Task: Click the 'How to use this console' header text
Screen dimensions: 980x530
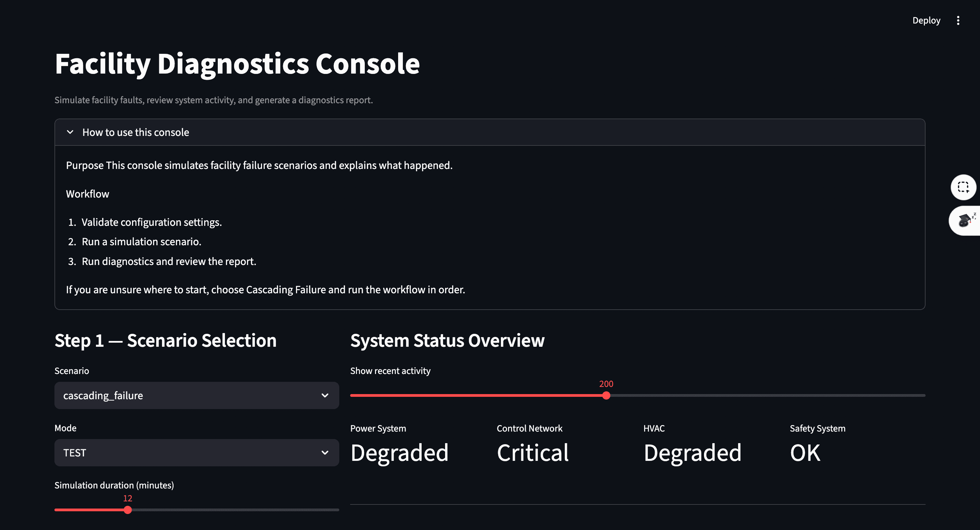Action: 135,132
